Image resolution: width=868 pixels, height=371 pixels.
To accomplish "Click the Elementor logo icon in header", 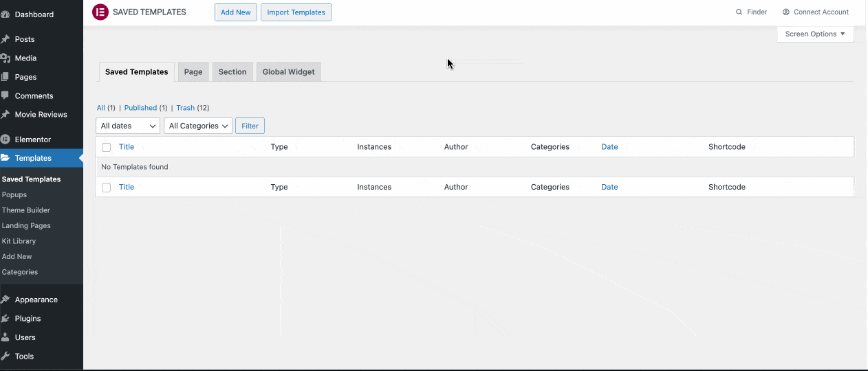I will coord(100,12).
